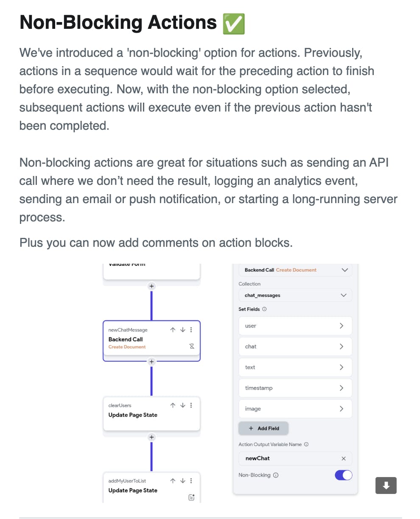Expand the user field row
The image size is (420, 519).
[x=295, y=326]
